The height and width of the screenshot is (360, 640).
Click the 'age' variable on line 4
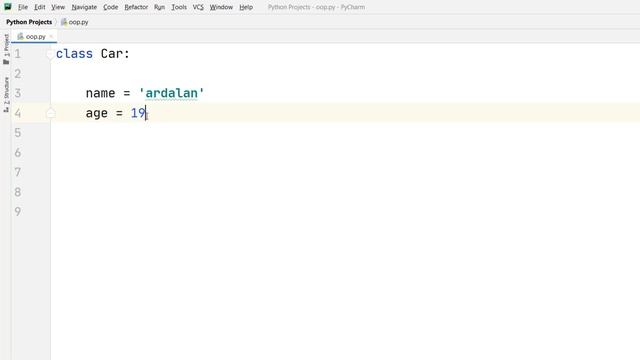pyautogui.click(x=97, y=113)
